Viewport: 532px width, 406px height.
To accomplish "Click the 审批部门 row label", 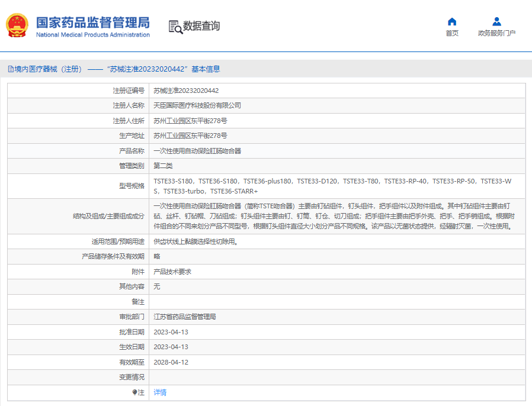I will pos(132,317).
